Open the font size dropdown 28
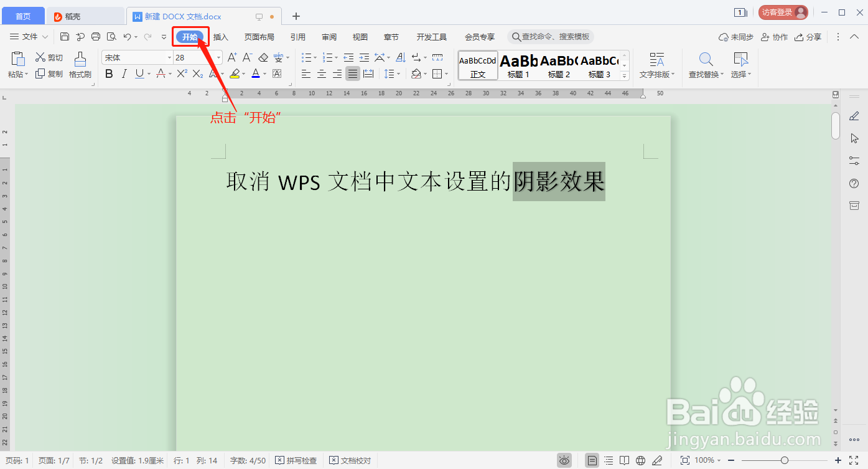Image resolution: width=868 pixels, height=469 pixels. point(218,57)
